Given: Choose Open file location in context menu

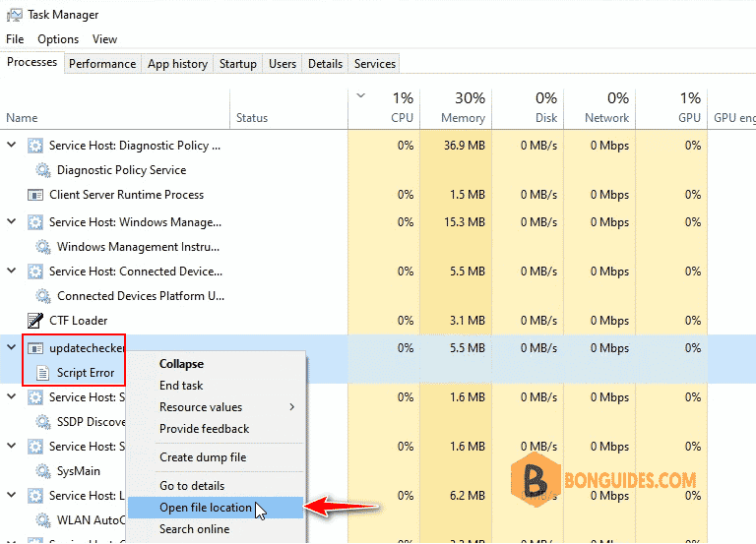Looking at the screenshot, I should pyautogui.click(x=216, y=508).
